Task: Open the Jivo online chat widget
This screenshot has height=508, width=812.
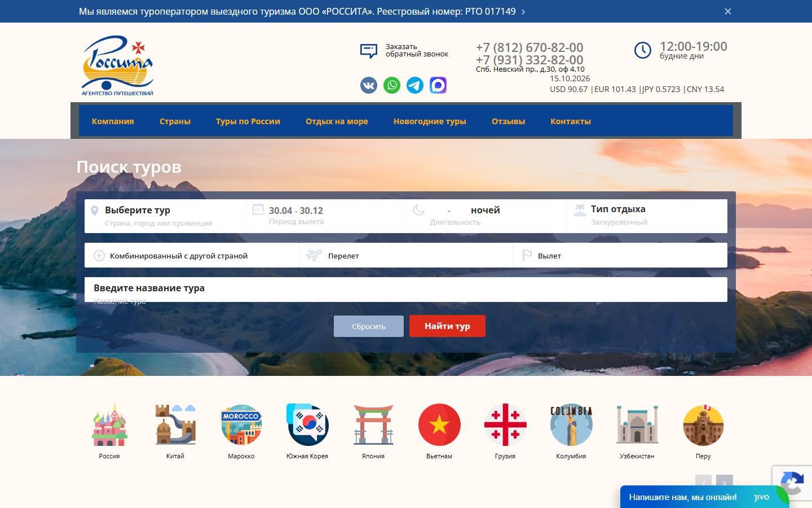Action: click(x=704, y=497)
